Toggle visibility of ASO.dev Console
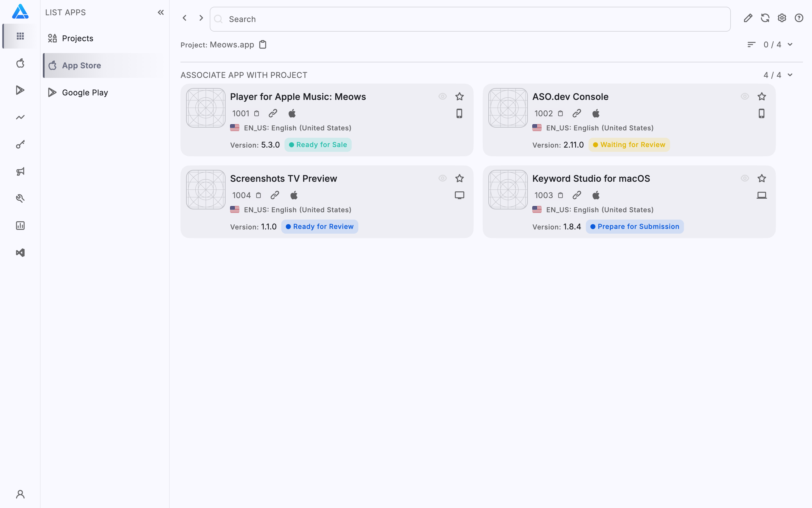812x508 pixels. click(745, 97)
